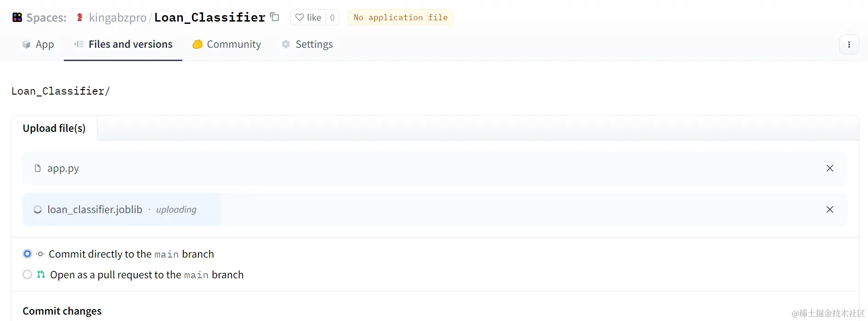Select the Upload file(s) tab
Viewport: 868px width, 321px height.
54,128
